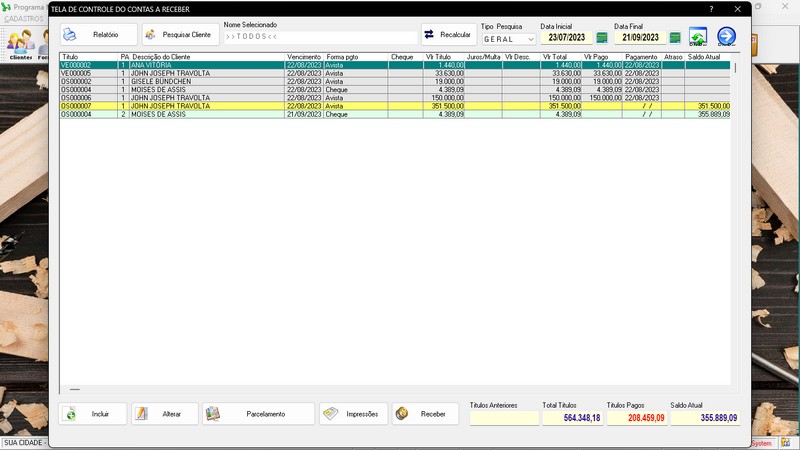The height and width of the screenshot is (450, 800).
Task: Click the Saldo Atual column header
Action: tap(708, 57)
